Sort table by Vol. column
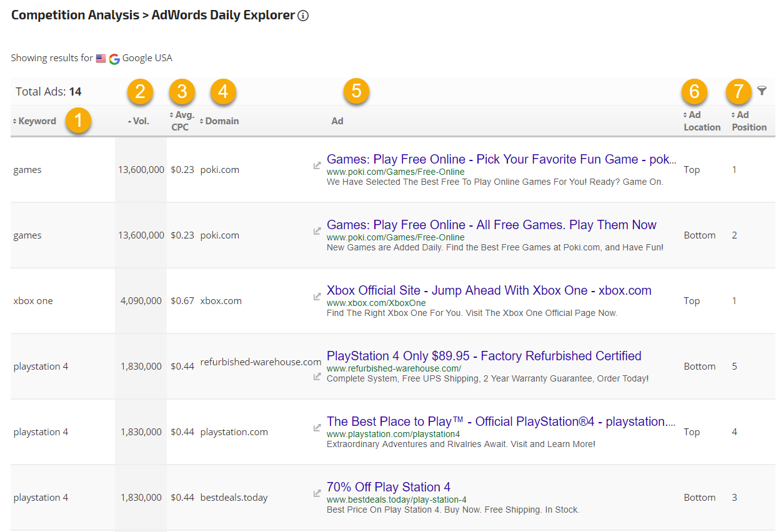The image size is (781, 532). (140, 121)
